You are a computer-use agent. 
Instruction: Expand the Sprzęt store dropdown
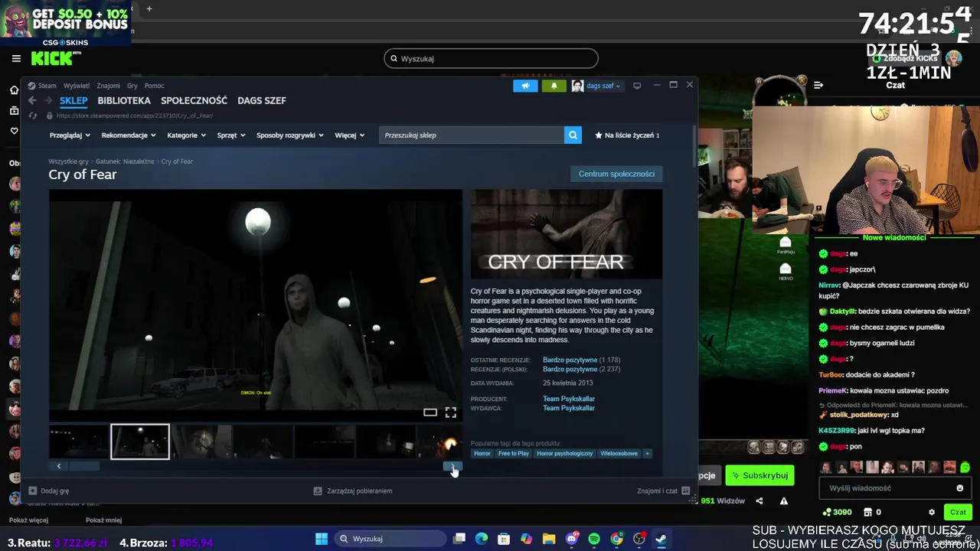pos(231,135)
